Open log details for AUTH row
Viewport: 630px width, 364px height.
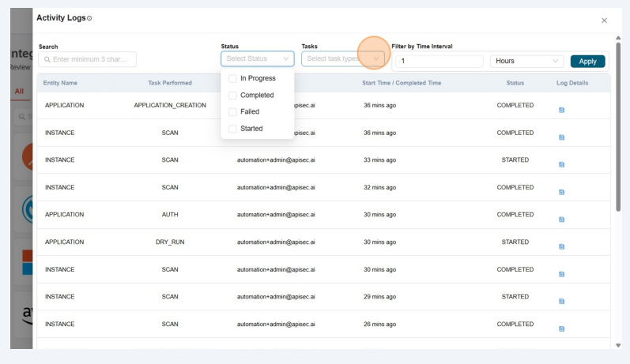click(x=561, y=220)
